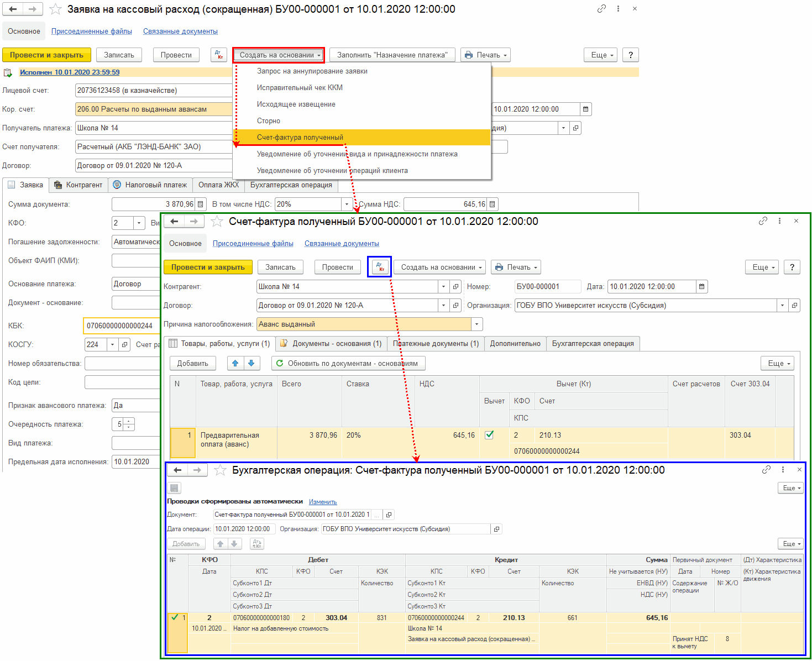This screenshot has height=661, width=812.
Task: Click Записать button in Счет-фактура window
Action: pos(281,267)
